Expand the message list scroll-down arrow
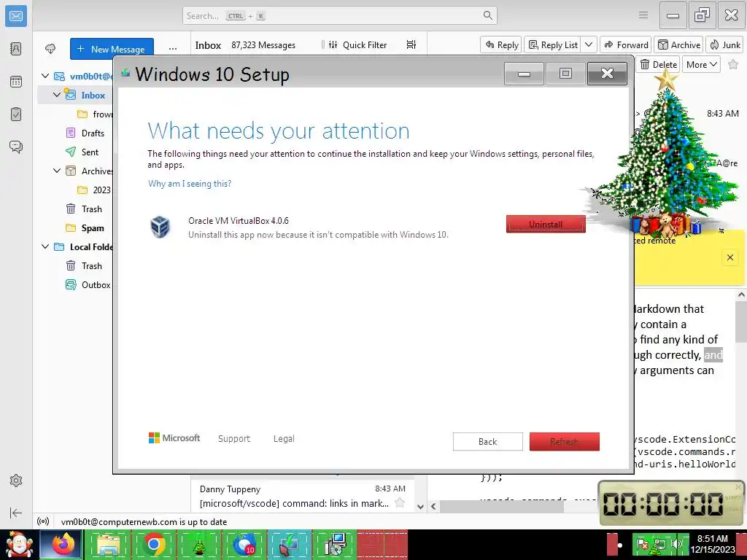The width and height of the screenshot is (747, 560). pos(420,507)
